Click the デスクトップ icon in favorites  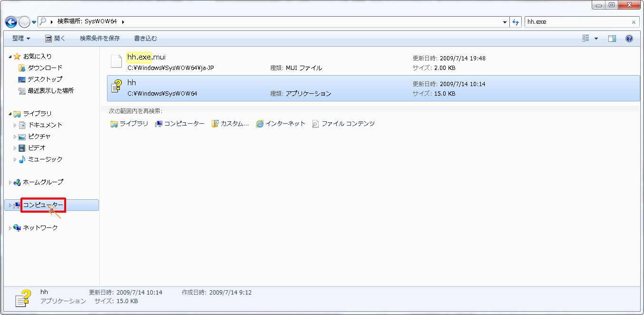pyautogui.click(x=22, y=79)
